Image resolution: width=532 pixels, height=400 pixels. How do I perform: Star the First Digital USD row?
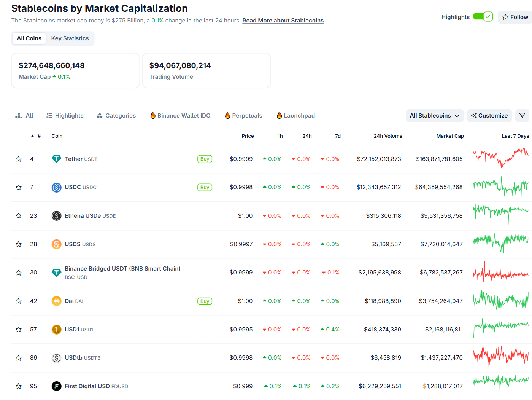tap(19, 386)
